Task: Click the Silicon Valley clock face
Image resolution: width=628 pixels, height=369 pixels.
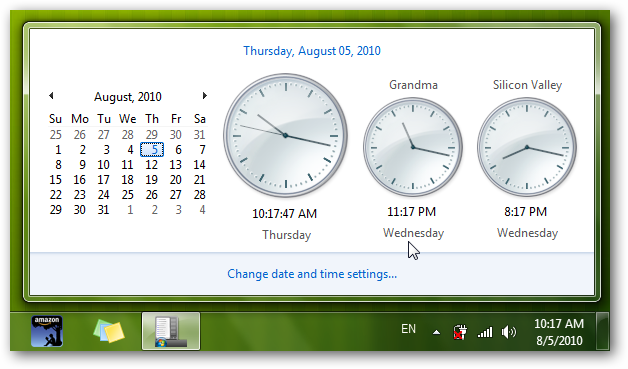Action: [x=527, y=147]
